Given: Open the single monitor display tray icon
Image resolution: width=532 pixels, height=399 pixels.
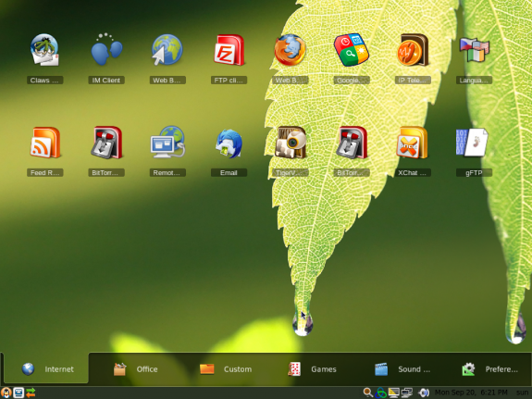Looking at the screenshot, I should [393, 393].
